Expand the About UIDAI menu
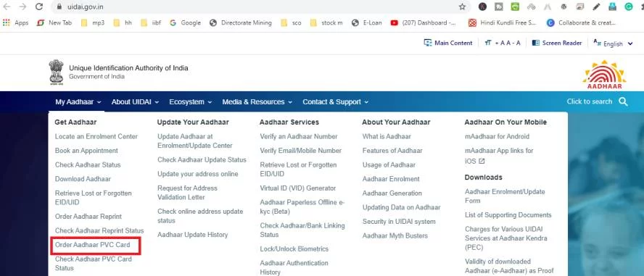 tap(135, 102)
